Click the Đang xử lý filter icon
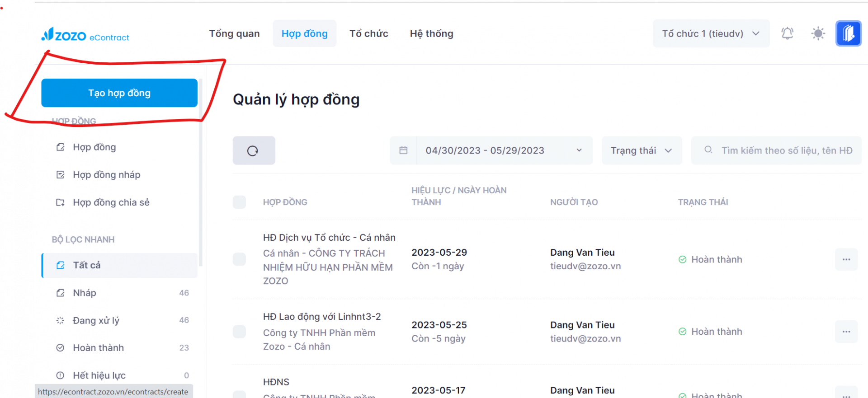Viewport: 868px width, 398px height. pyautogui.click(x=60, y=320)
